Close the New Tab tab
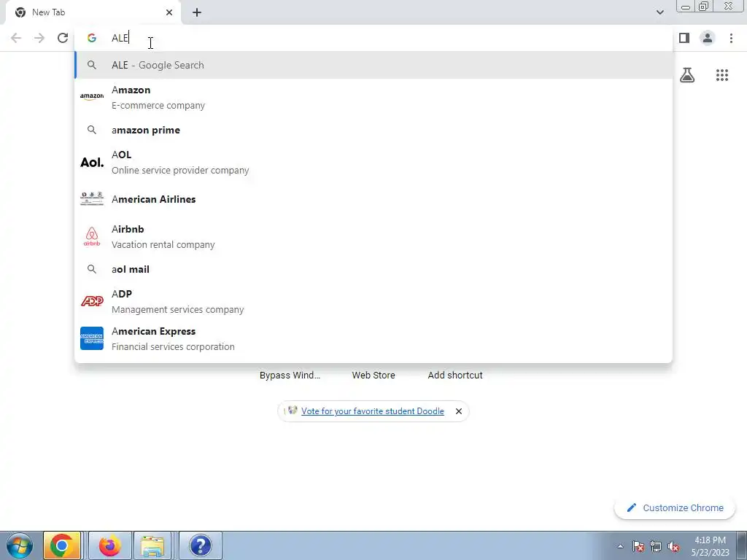 [169, 12]
